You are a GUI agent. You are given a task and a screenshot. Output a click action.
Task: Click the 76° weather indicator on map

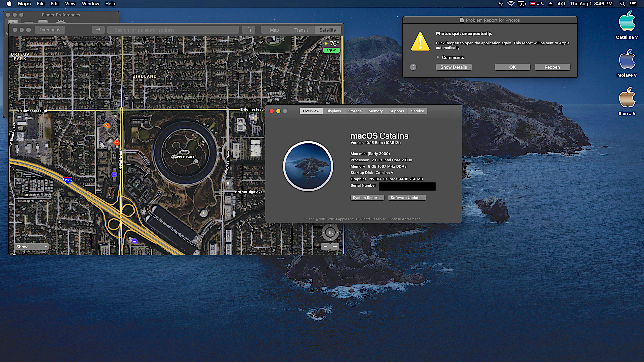[331, 44]
